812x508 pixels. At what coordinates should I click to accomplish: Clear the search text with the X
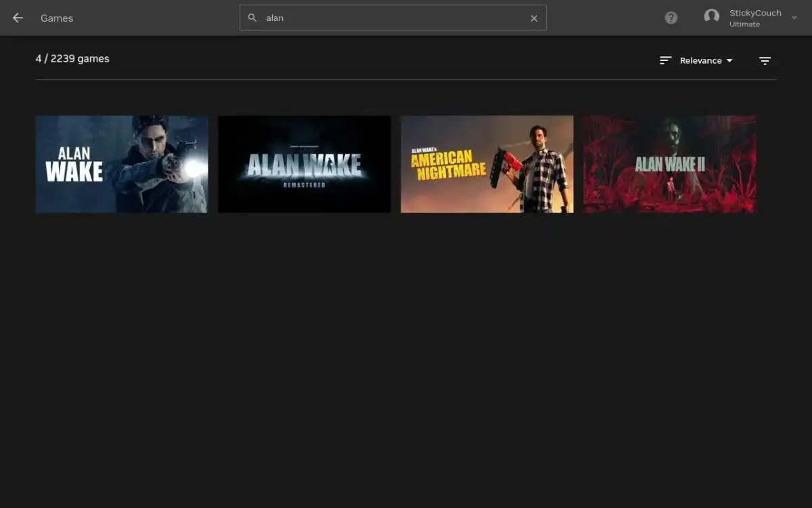[x=534, y=18]
